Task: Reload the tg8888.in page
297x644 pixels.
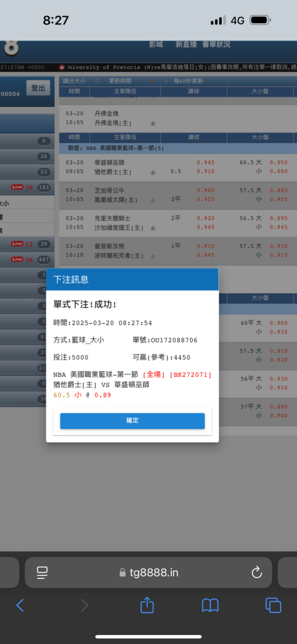Action: pos(257,572)
